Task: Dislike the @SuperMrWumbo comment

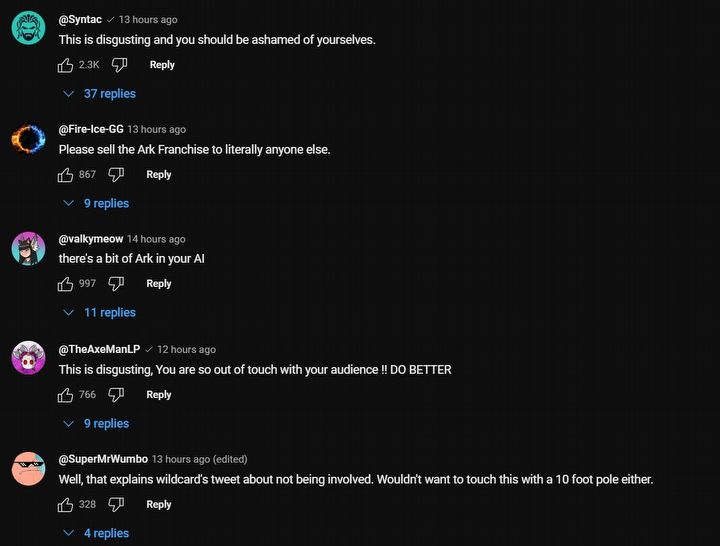Action: pos(116,505)
